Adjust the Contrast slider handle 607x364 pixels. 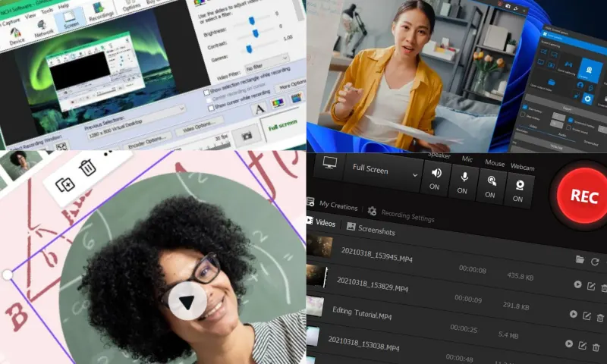pyautogui.click(x=256, y=34)
